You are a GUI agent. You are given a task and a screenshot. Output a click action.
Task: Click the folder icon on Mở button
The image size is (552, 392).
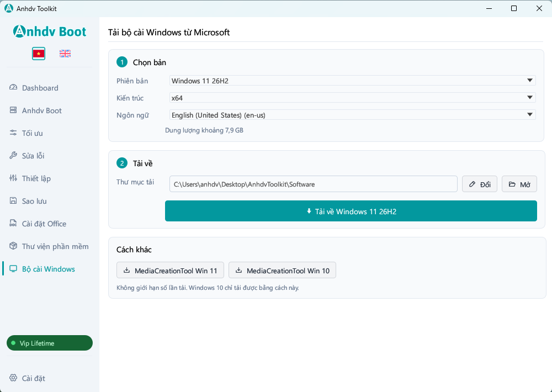(512, 184)
